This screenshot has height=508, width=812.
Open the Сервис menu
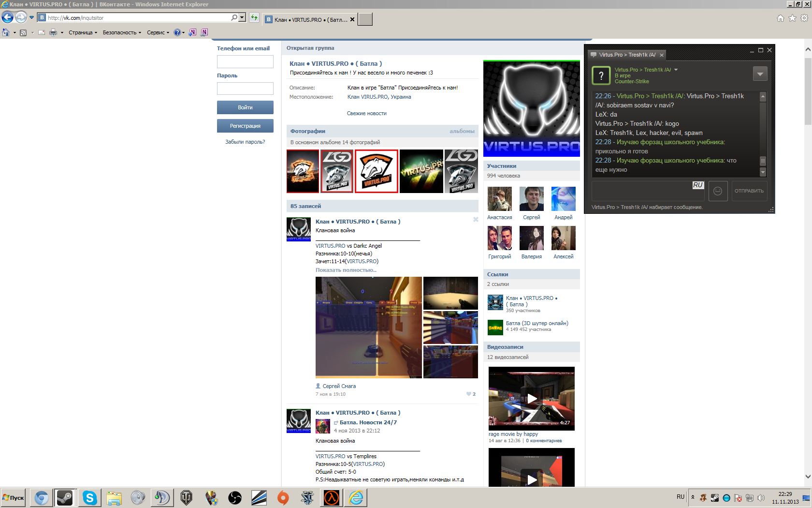[x=158, y=32]
